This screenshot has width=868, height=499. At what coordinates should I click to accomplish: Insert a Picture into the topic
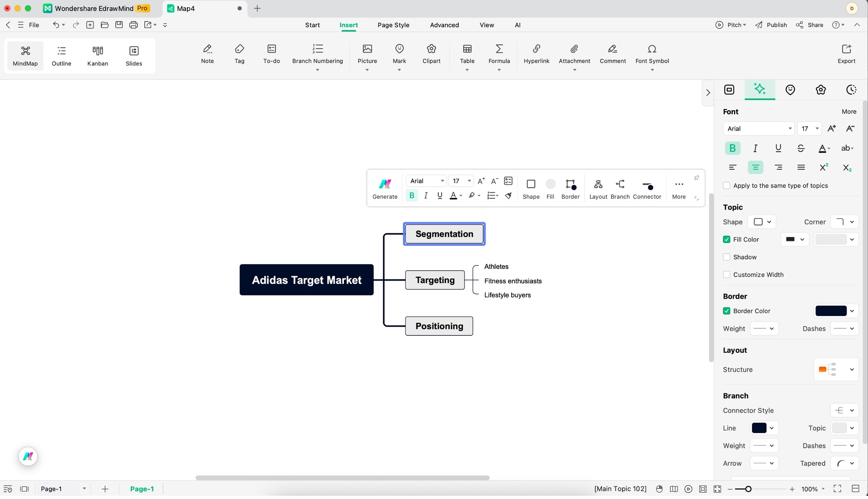[x=367, y=54]
